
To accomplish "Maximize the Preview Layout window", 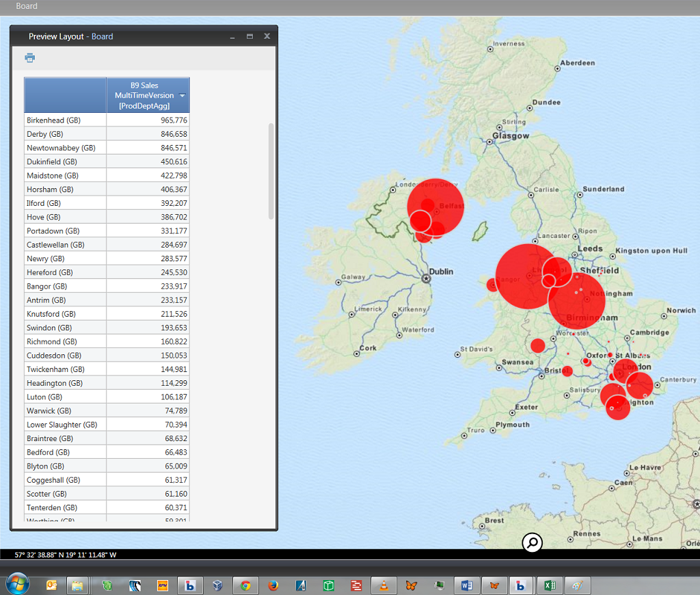I will click(250, 36).
